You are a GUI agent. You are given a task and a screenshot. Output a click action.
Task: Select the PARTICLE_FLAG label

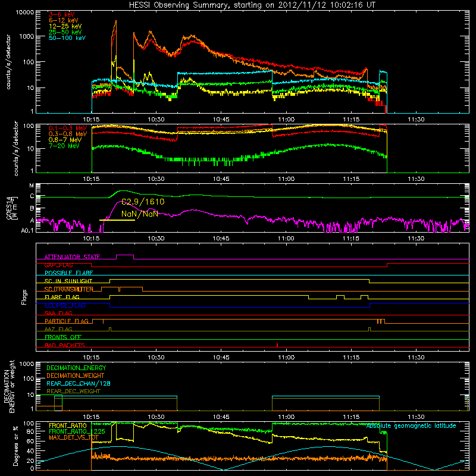pyautogui.click(x=67, y=321)
